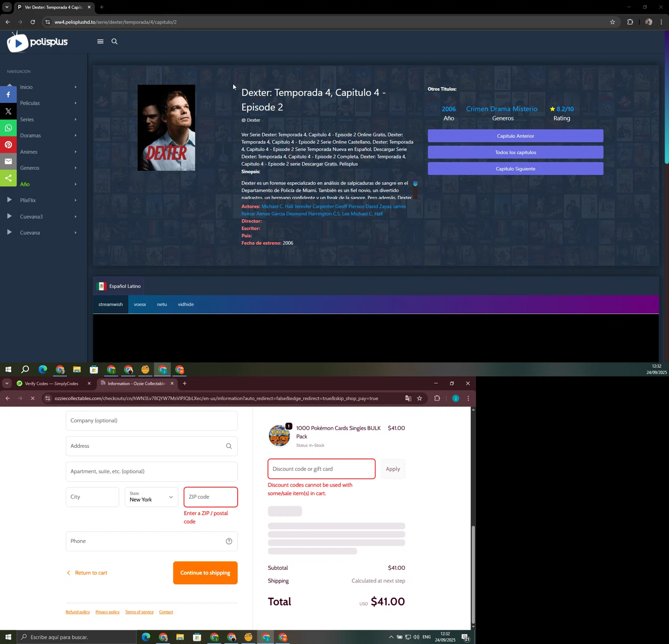669x644 pixels.
Task: Share page on Facebook
Action: point(8,95)
